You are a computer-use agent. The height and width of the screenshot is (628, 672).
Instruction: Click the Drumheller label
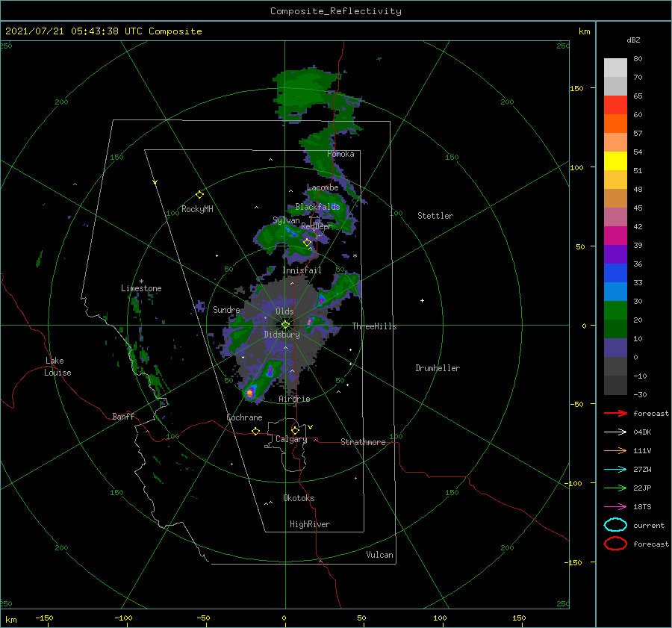coord(438,368)
